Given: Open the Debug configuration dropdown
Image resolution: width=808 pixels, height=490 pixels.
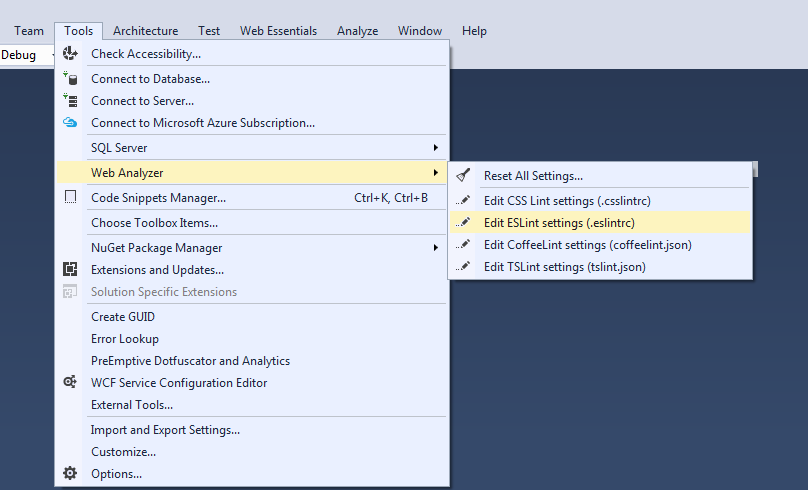Looking at the screenshot, I should 27,55.
